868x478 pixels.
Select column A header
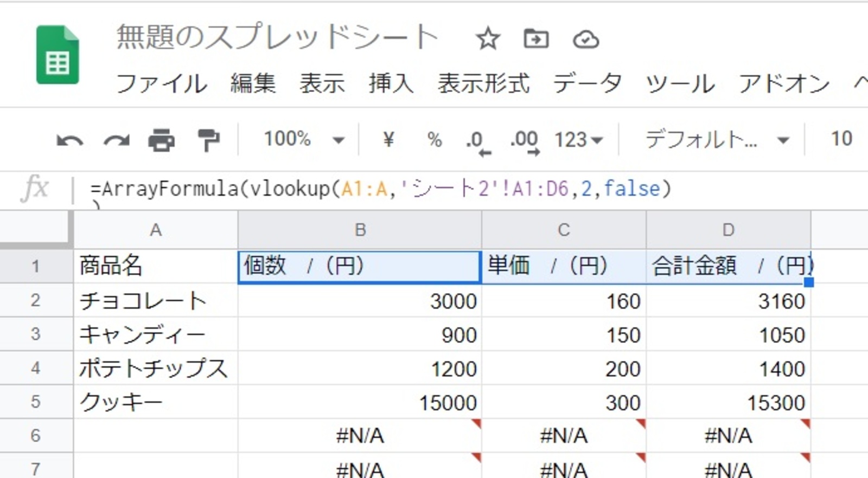156,230
